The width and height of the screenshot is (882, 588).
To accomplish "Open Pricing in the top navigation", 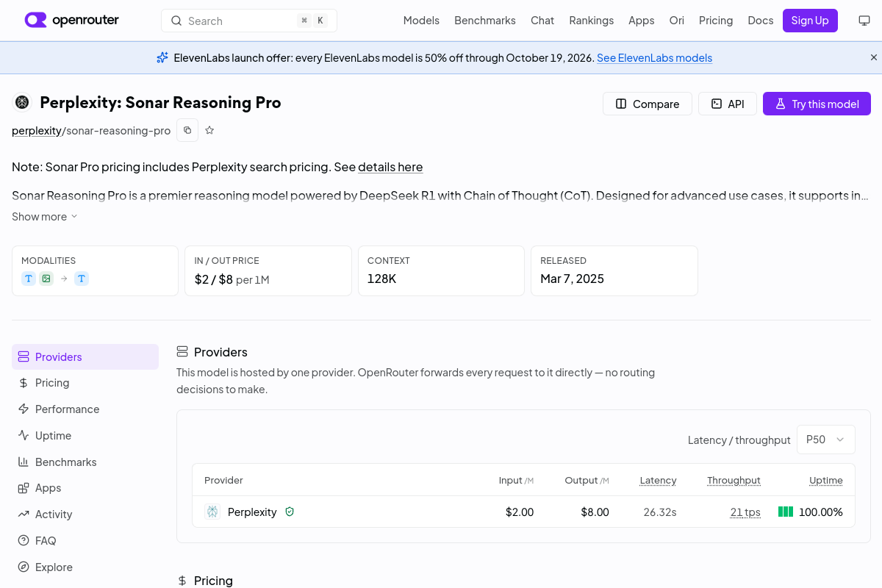I will click(x=716, y=21).
